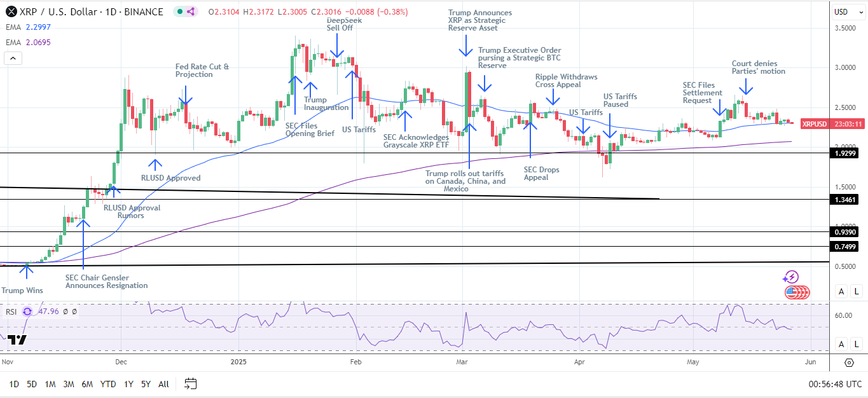
Task: Switch to the 5Y range
Action: [146, 384]
